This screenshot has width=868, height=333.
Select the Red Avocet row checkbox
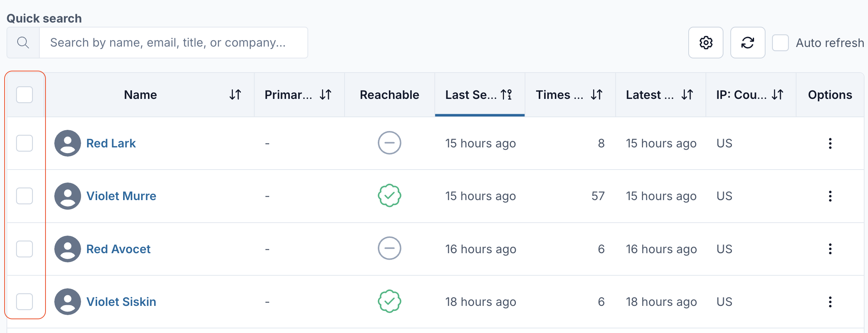click(24, 249)
